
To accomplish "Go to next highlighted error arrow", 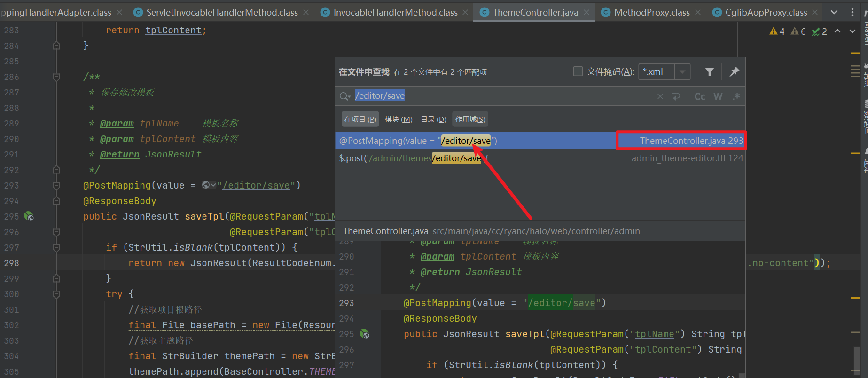I will click(852, 31).
